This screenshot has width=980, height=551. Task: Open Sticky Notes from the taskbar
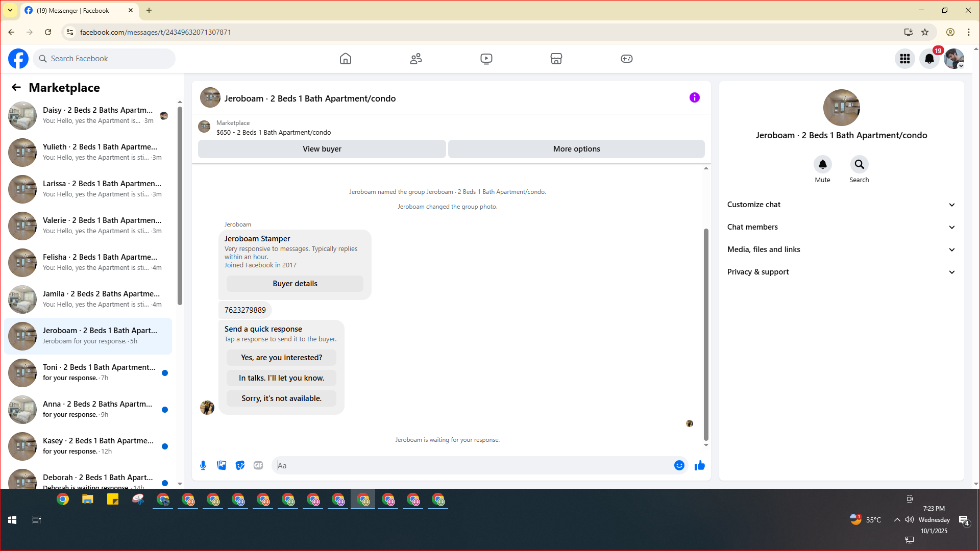point(113,499)
